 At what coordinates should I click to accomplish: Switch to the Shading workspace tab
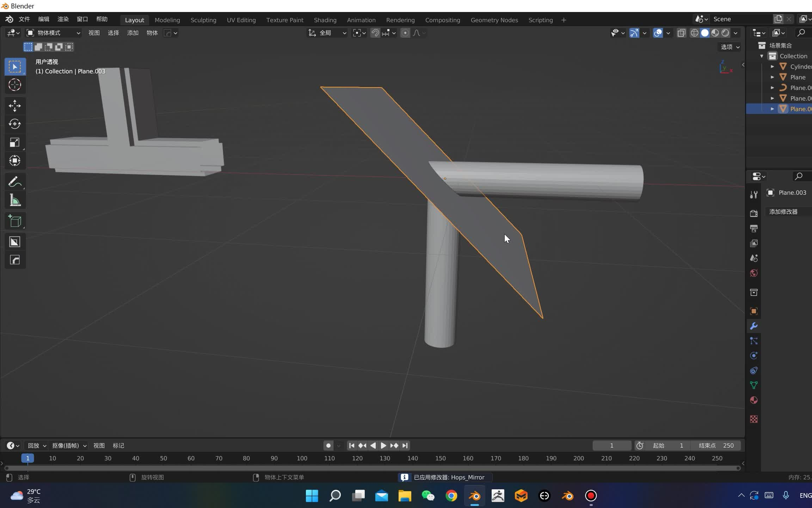(325, 20)
